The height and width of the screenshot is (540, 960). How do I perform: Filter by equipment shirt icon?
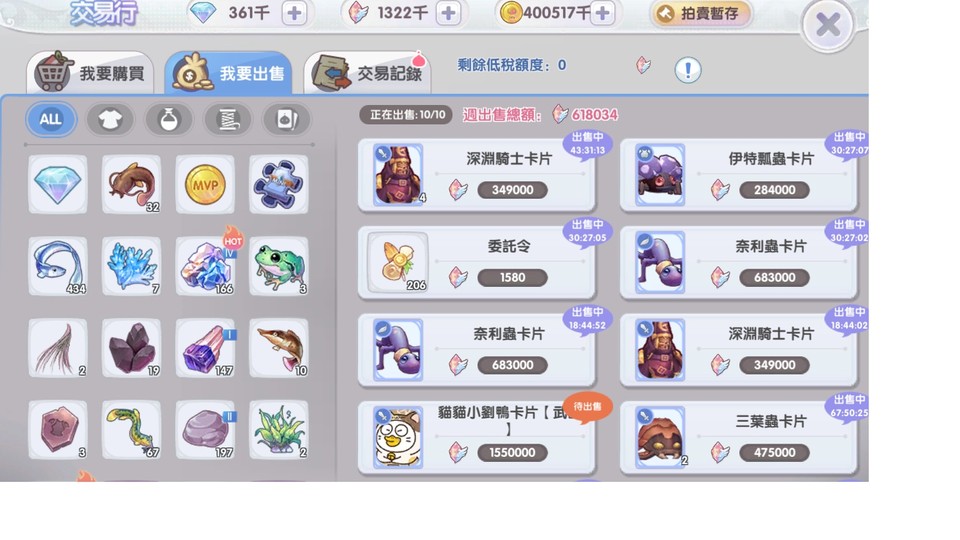(x=110, y=119)
